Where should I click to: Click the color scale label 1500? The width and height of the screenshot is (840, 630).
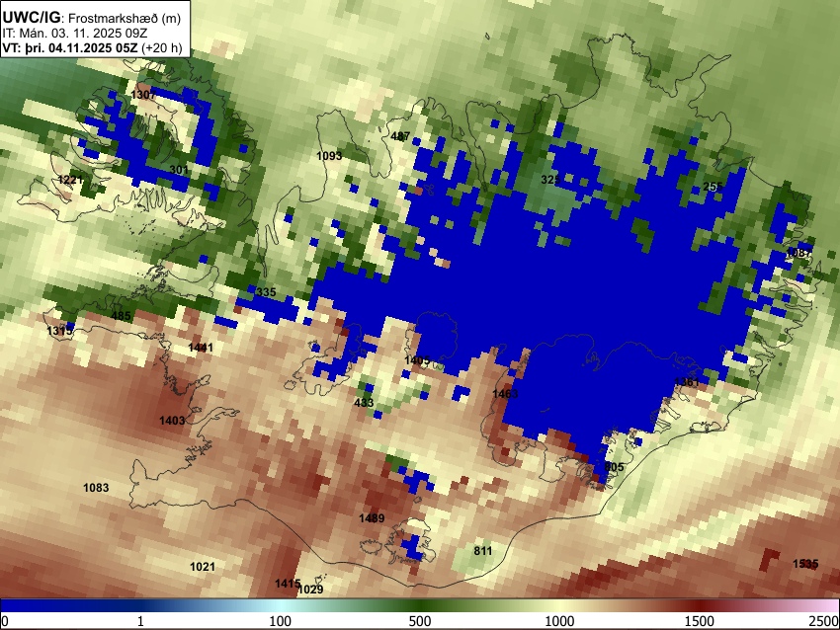coord(699,621)
